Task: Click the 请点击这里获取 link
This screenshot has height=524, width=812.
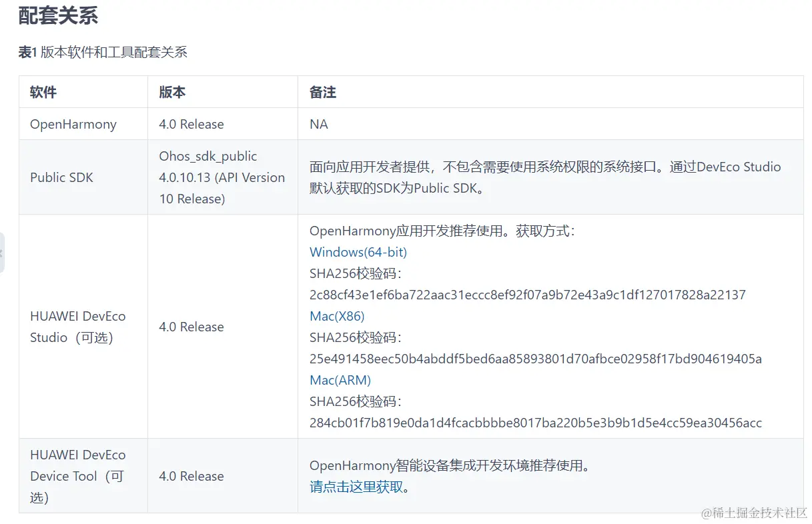Action: [x=357, y=487]
